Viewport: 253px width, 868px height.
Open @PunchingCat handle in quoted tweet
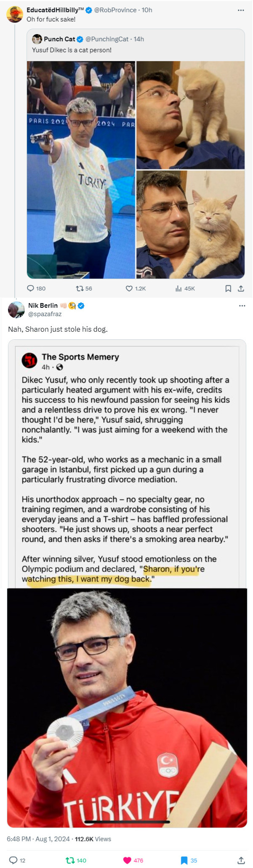[x=107, y=39]
